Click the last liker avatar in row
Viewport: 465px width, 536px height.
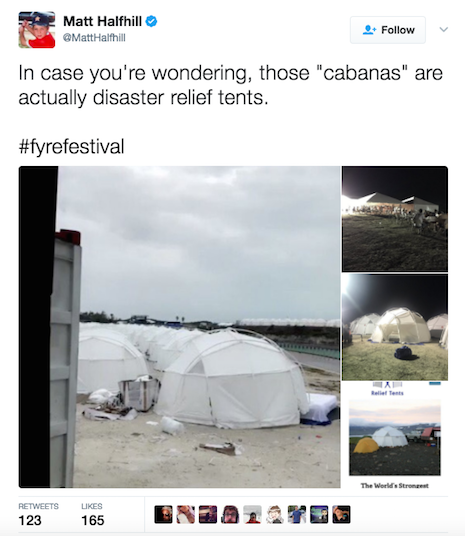click(341, 514)
